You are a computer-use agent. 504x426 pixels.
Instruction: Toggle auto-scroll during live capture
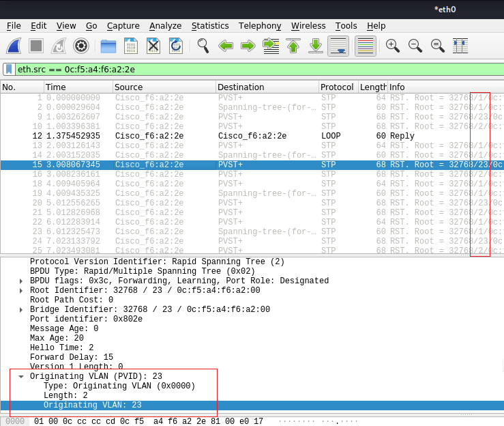pos(338,46)
